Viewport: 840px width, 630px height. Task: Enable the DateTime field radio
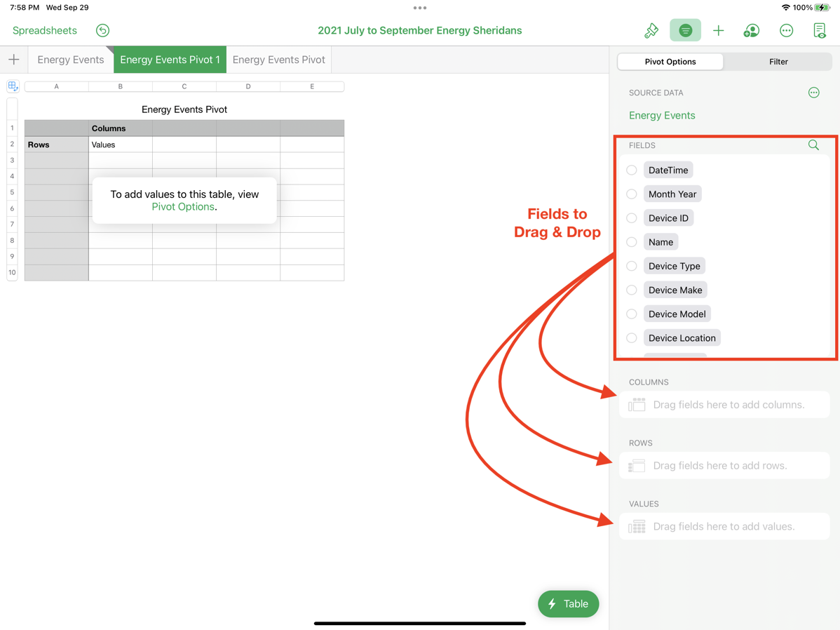tap(632, 170)
